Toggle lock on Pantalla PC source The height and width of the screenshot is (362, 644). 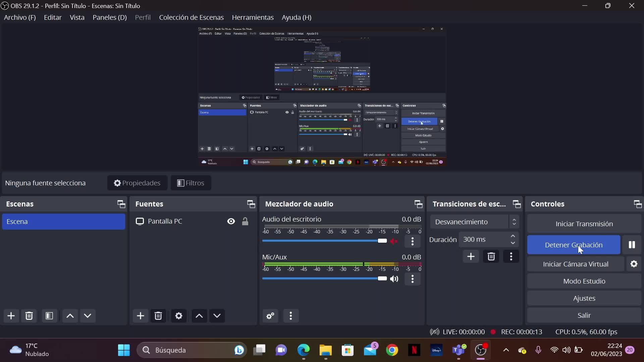point(245,221)
